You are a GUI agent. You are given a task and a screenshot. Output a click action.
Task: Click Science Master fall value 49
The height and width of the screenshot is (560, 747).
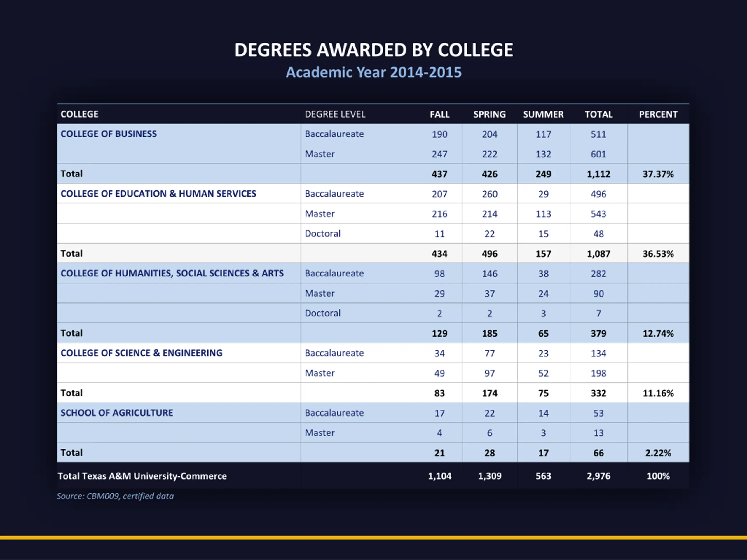click(x=439, y=373)
